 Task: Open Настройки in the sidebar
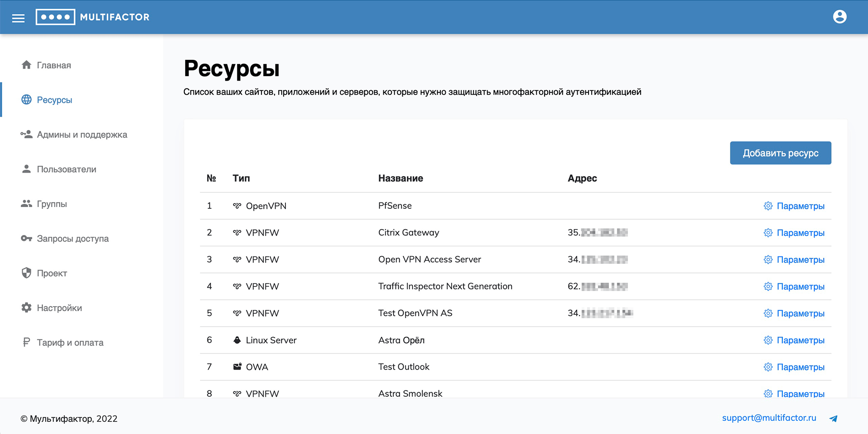coord(59,308)
